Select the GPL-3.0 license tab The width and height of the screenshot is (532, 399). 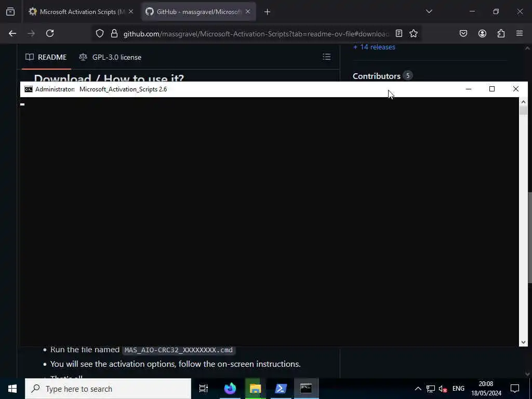click(x=110, y=57)
